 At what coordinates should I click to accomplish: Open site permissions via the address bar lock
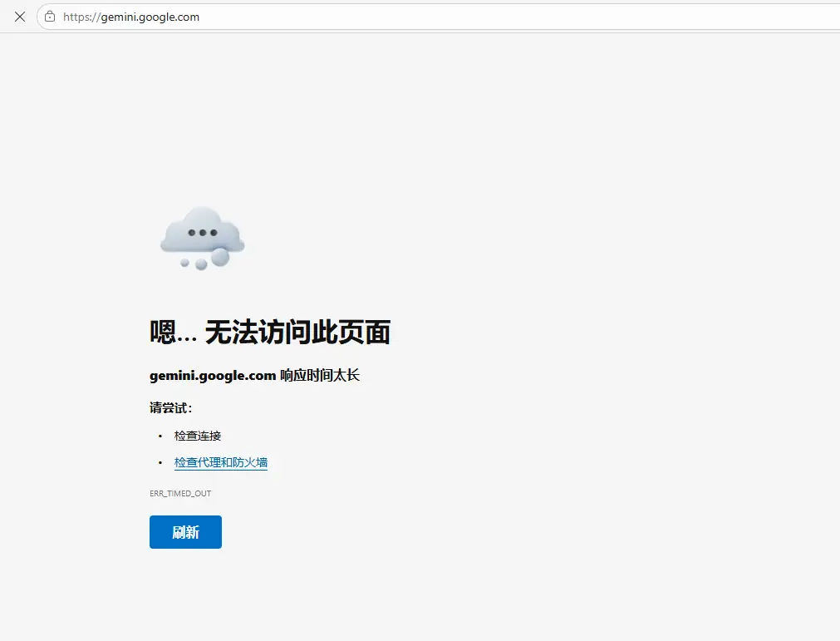click(50, 16)
